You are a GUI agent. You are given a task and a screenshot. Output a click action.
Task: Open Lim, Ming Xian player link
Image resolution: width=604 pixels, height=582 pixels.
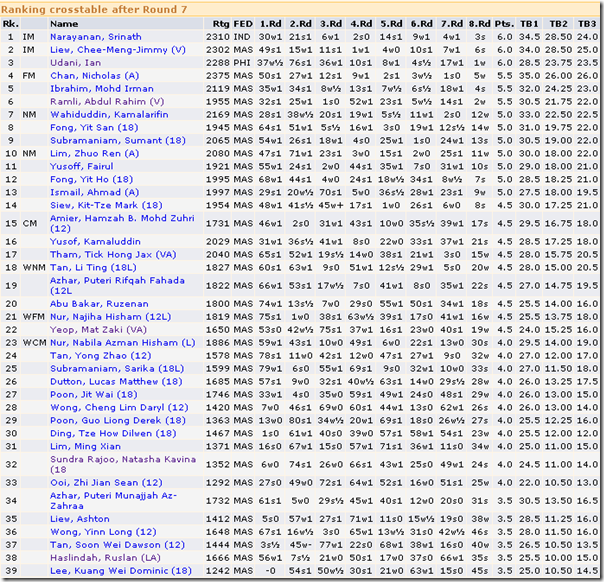coord(85,446)
